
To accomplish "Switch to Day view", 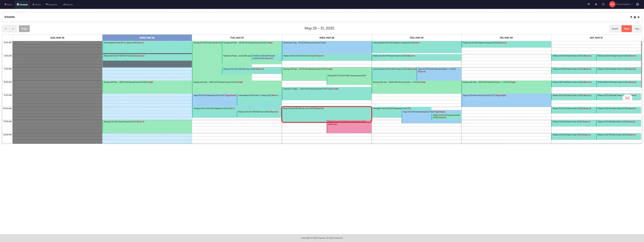I will pyautogui.click(x=637, y=29).
